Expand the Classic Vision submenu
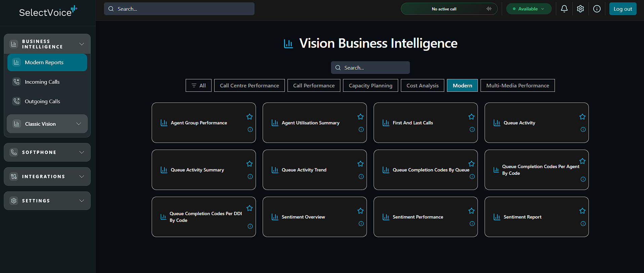This screenshot has width=644, height=273. tap(47, 124)
